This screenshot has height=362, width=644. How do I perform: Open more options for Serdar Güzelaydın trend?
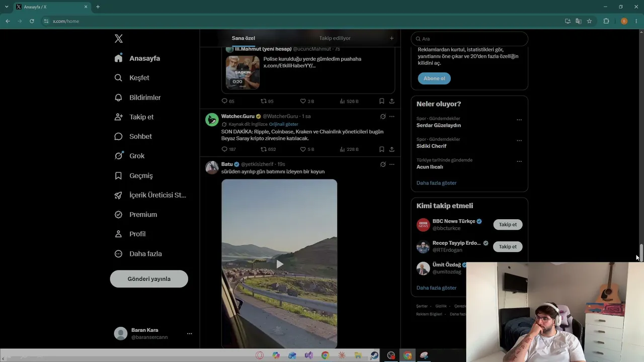pos(519,120)
